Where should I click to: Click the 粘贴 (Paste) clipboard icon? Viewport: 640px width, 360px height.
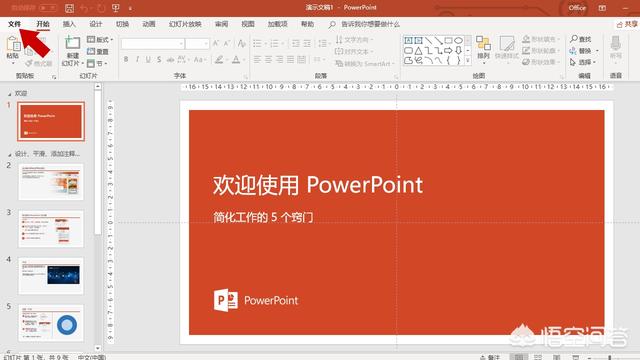tap(13, 44)
